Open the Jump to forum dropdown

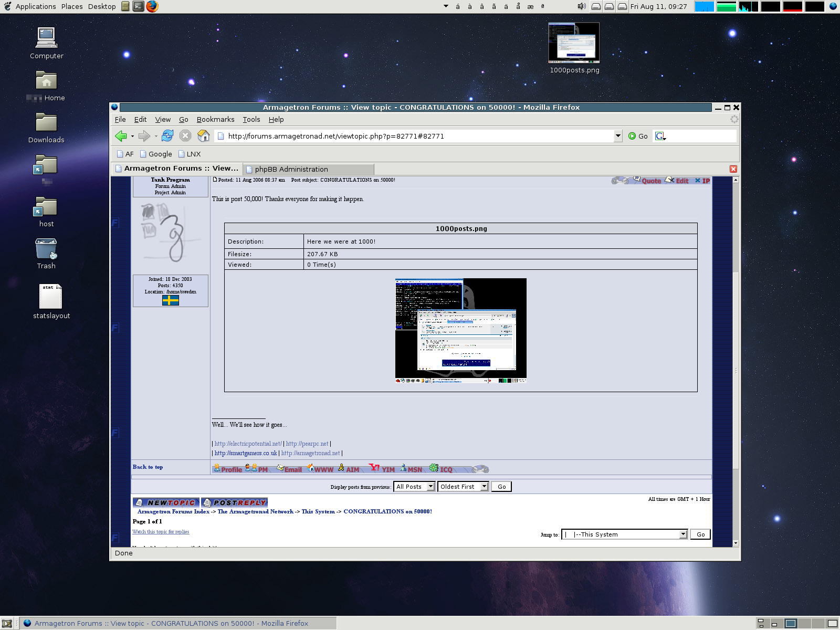pyautogui.click(x=624, y=534)
